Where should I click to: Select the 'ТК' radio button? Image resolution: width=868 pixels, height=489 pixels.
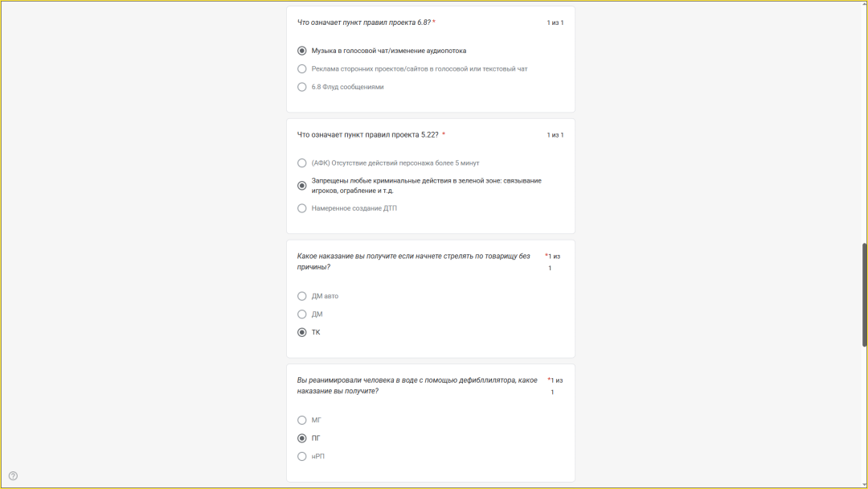coord(302,332)
